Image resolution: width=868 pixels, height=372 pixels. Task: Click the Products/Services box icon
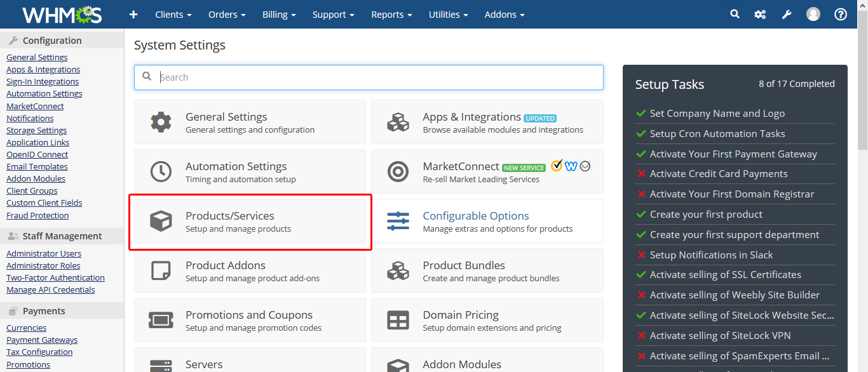click(161, 221)
